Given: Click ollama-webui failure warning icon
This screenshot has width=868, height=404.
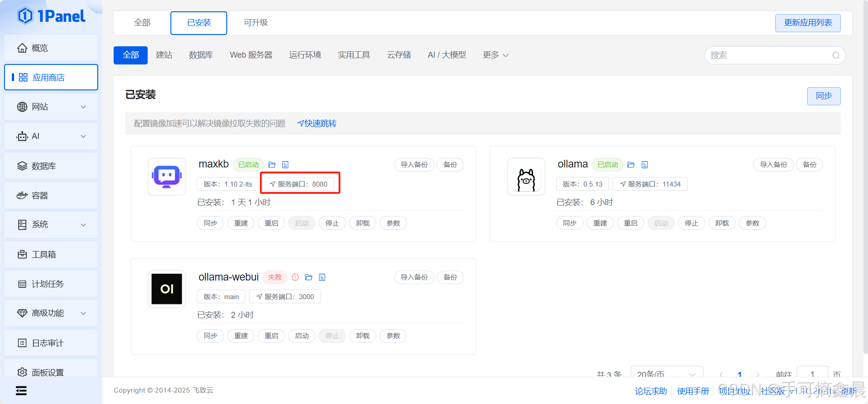Looking at the screenshot, I should 295,277.
